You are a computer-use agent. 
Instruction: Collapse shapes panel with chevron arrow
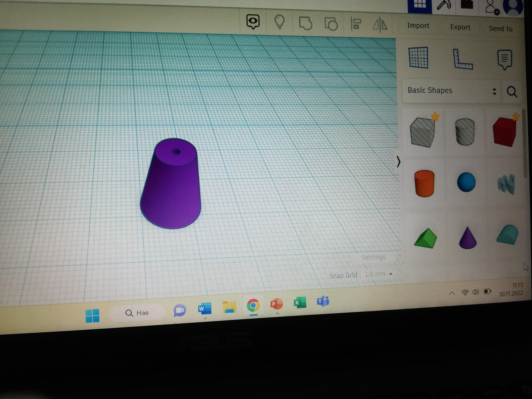tap(399, 161)
